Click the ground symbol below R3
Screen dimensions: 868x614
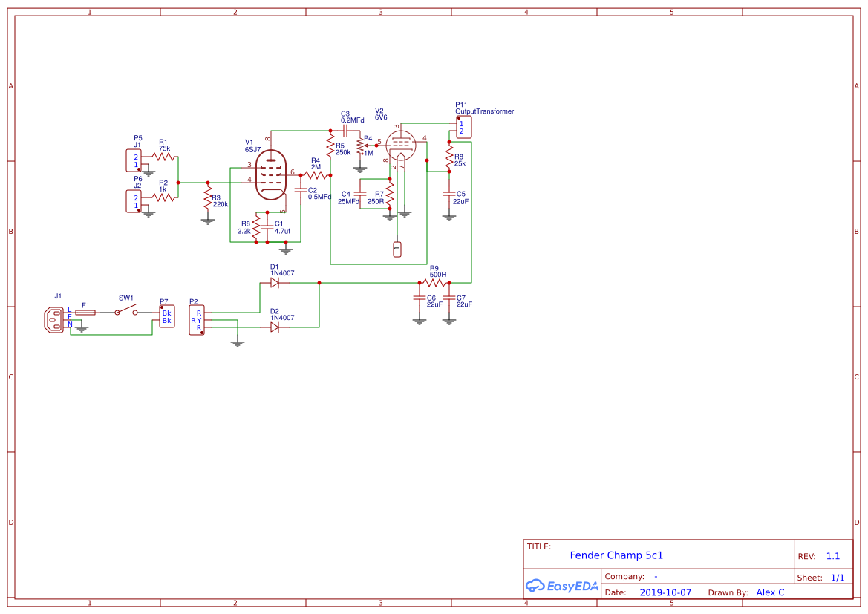(x=208, y=221)
